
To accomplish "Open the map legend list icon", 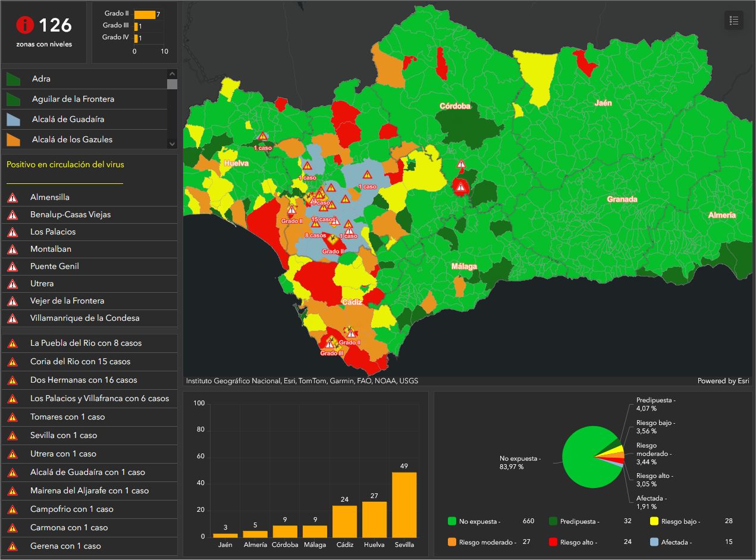I will click(x=734, y=20).
